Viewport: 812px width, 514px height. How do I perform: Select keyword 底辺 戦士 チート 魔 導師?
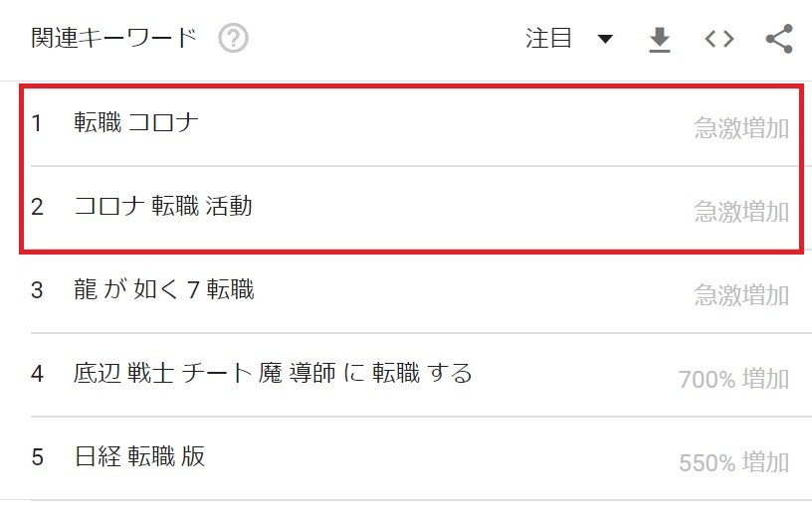(x=273, y=373)
